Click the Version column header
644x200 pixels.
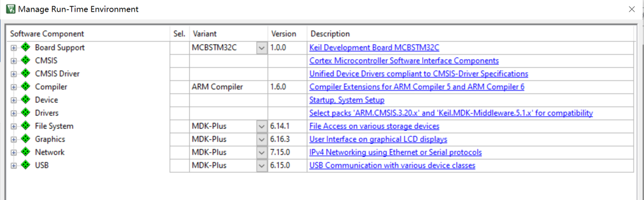pos(284,34)
